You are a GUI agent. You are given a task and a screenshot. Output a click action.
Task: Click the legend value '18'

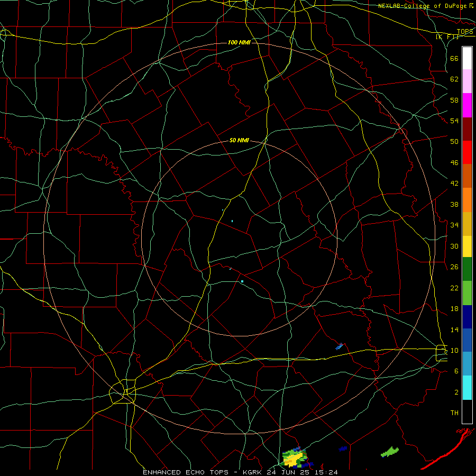point(454,309)
